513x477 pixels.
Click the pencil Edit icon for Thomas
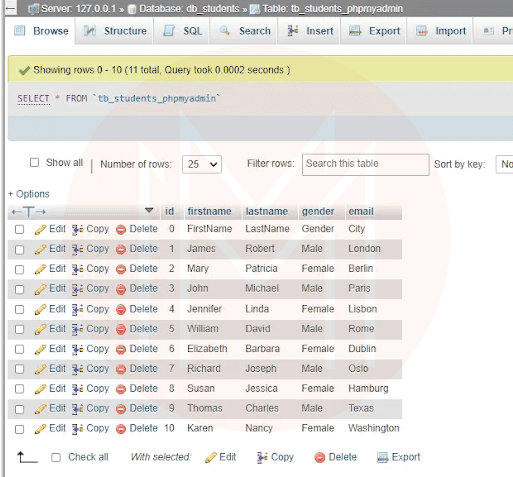coord(40,409)
